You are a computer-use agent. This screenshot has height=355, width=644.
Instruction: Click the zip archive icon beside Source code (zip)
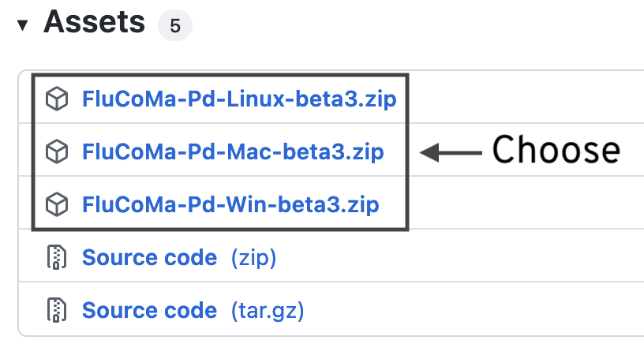(x=56, y=257)
